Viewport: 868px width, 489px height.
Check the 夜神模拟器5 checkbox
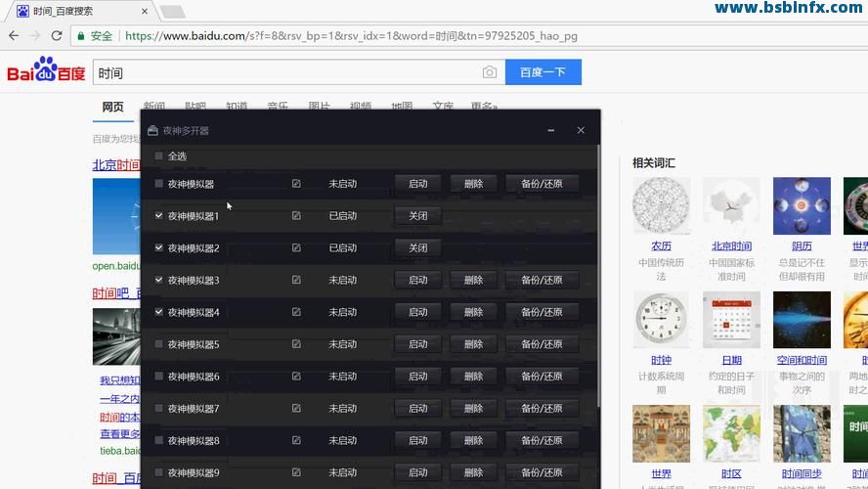[x=159, y=344]
